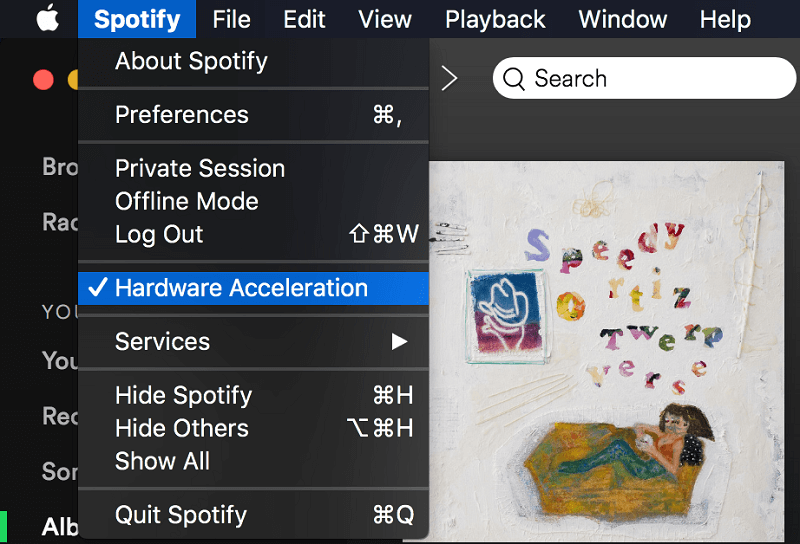Open the Playback menu

(x=495, y=19)
